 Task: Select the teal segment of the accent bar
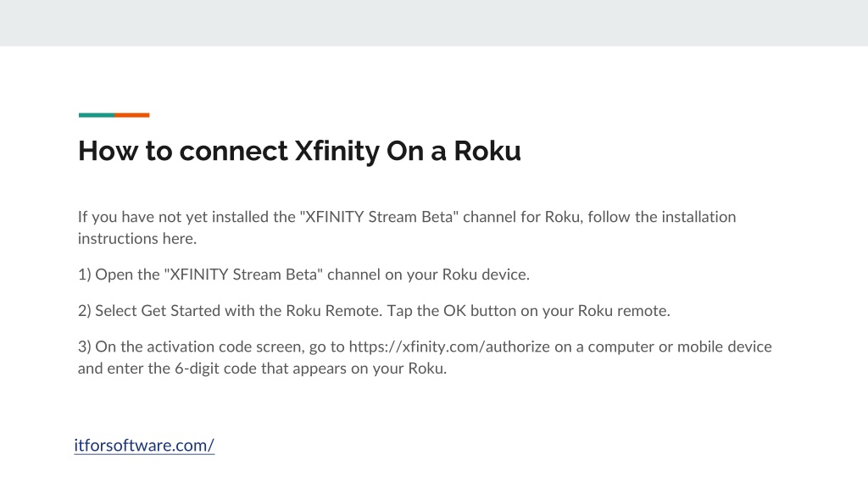[97, 115]
